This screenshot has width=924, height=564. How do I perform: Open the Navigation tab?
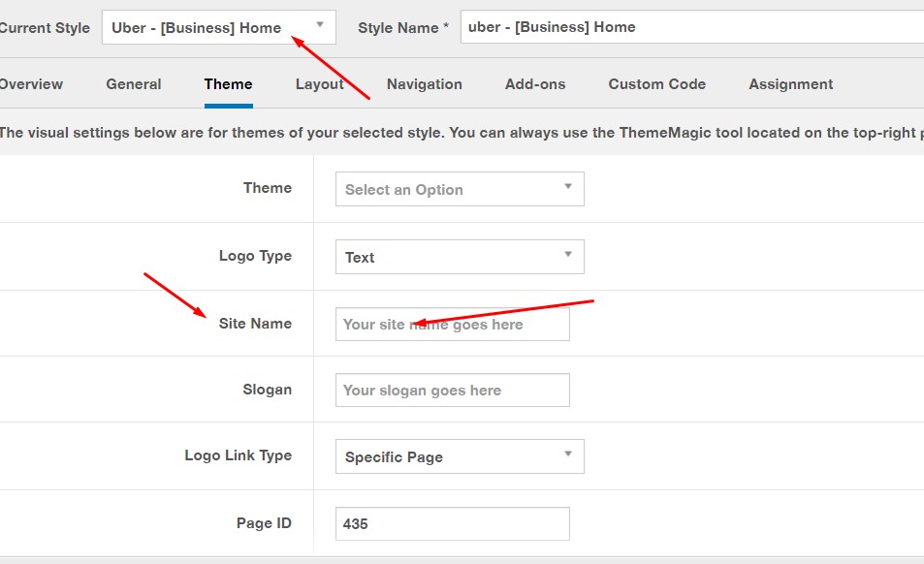pos(425,84)
